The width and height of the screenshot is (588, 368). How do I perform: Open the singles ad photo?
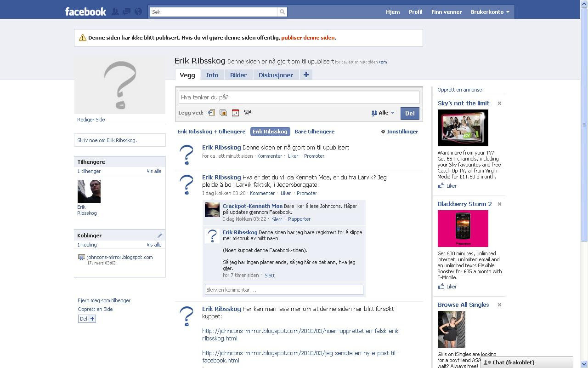tap(452, 329)
